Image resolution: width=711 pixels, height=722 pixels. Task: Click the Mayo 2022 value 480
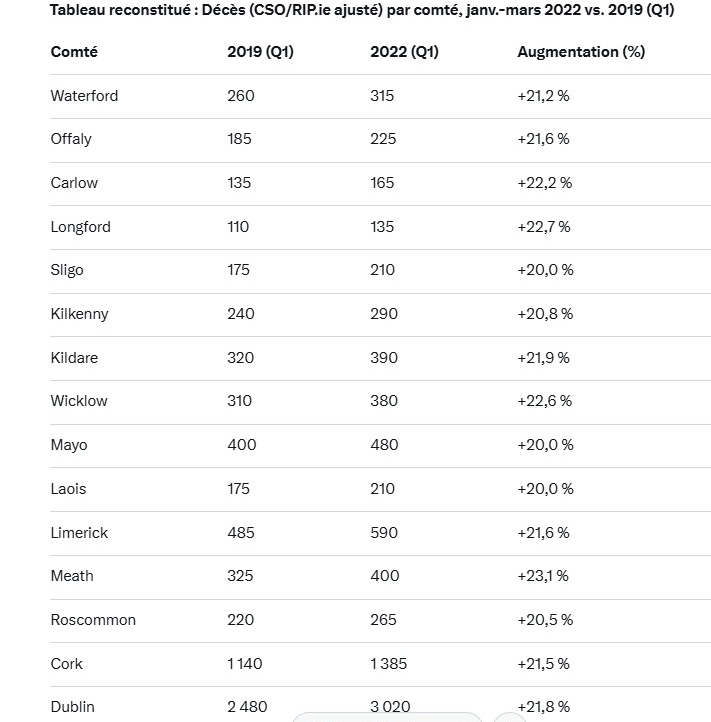point(384,445)
